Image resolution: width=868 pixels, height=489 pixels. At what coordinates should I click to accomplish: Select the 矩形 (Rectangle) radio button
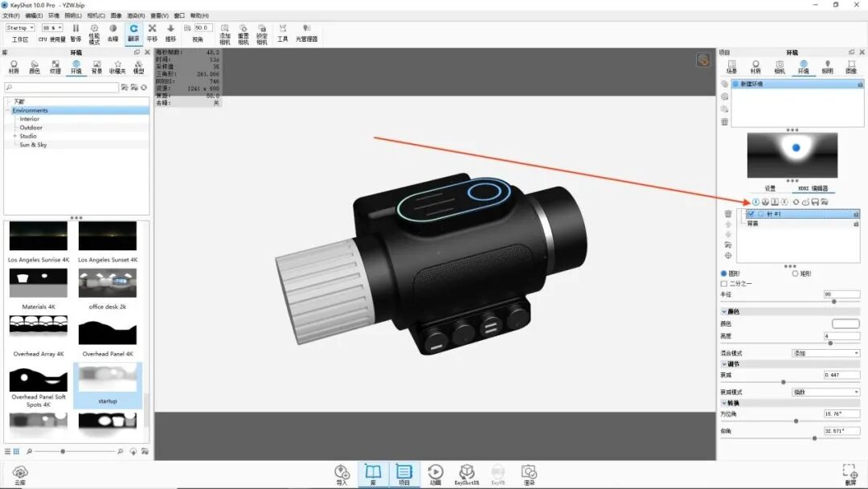point(795,273)
